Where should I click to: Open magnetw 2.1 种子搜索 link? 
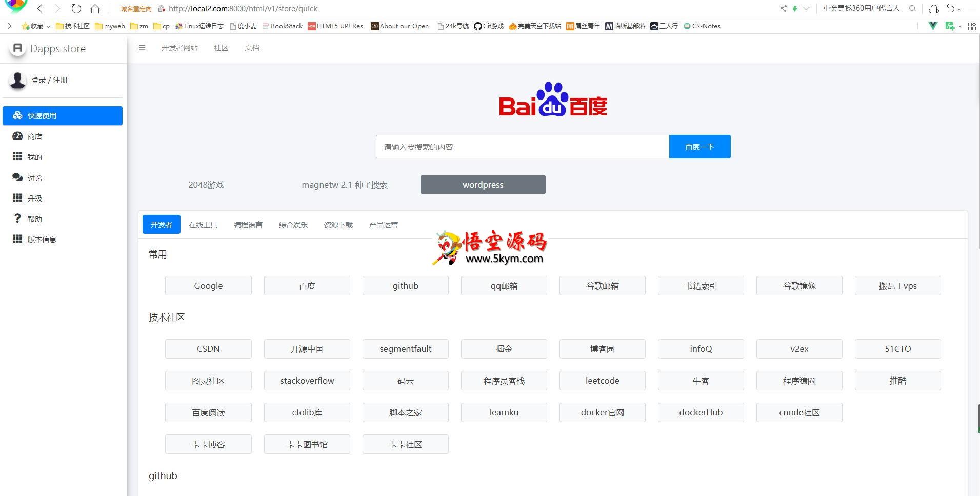(x=345, y=185)
